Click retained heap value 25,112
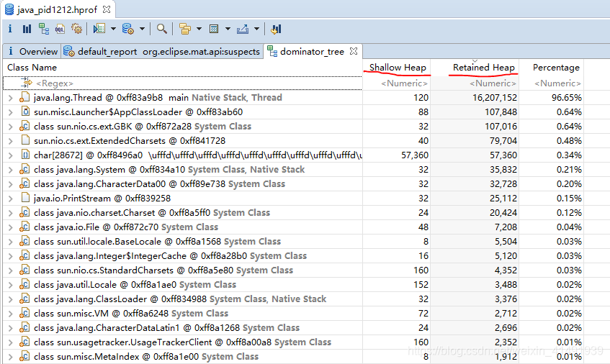 tap(503, 198)
